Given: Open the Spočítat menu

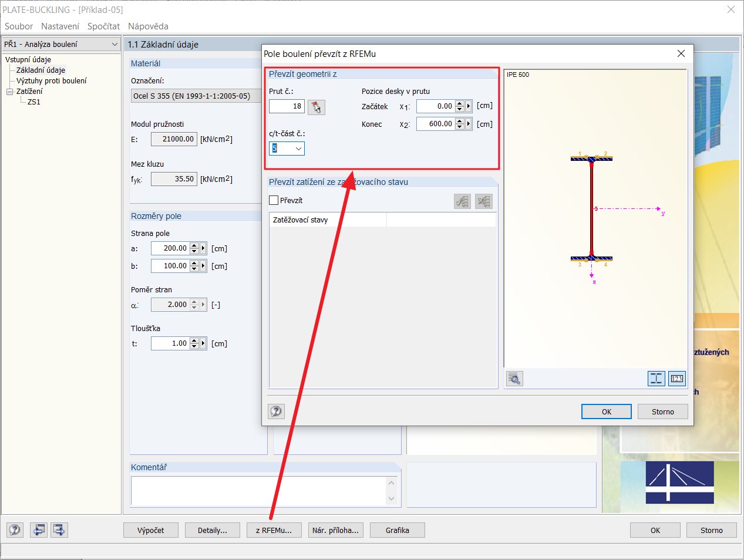Looking at the screenshot, I should (x=103, y=26).
